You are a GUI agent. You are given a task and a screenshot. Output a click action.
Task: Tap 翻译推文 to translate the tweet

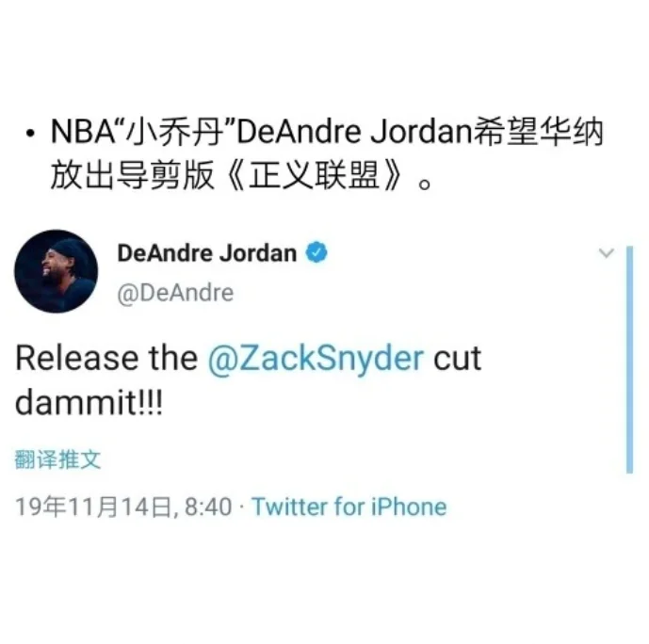click(x=57, y=459)
